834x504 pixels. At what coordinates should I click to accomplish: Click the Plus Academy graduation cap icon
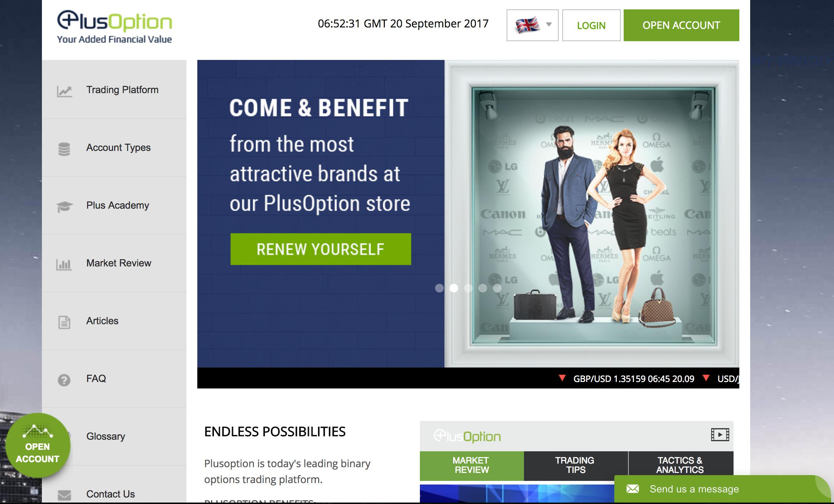click(x=65, y=207)
